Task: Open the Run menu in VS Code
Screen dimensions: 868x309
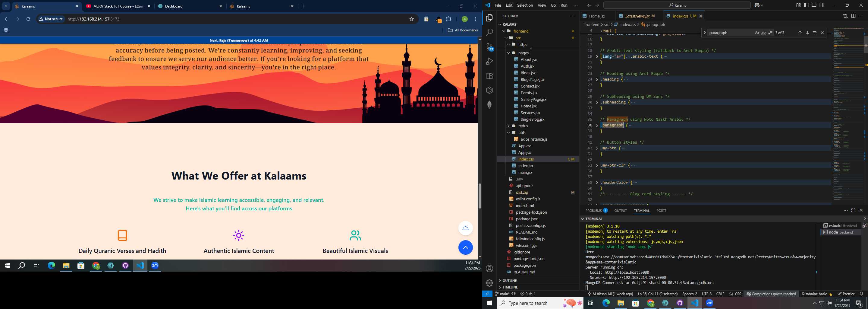Action: point(564,5)
